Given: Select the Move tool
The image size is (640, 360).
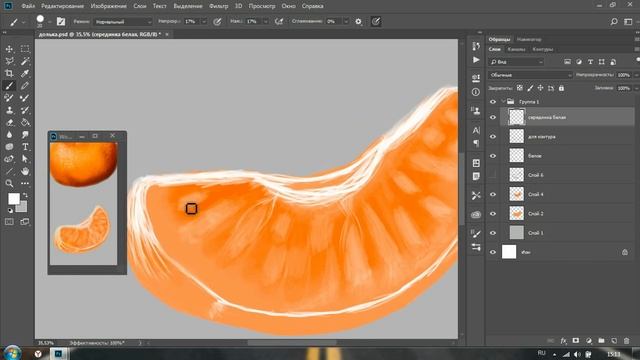Looking at the screenshot, I should coord(9,49).
